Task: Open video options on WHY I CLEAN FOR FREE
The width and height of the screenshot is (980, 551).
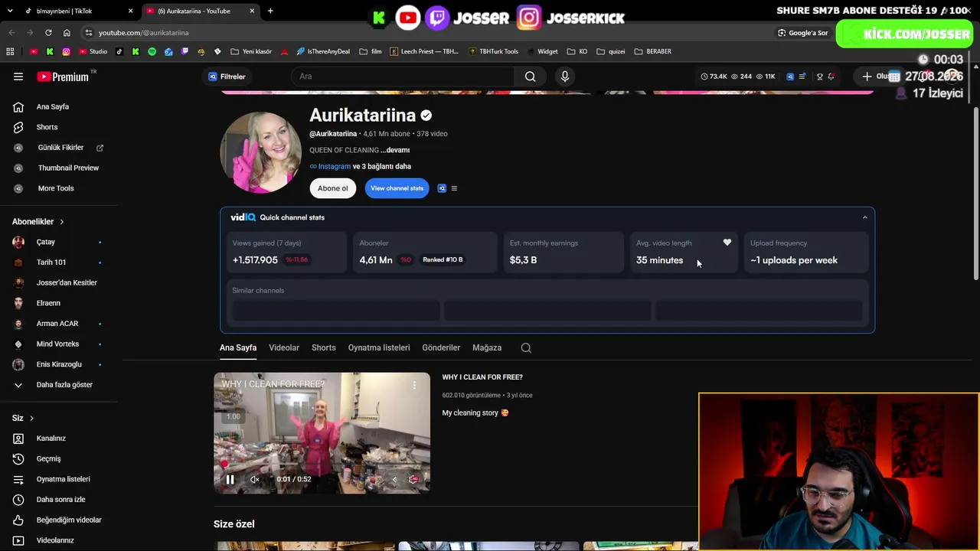Action: [x=414, y=385]
